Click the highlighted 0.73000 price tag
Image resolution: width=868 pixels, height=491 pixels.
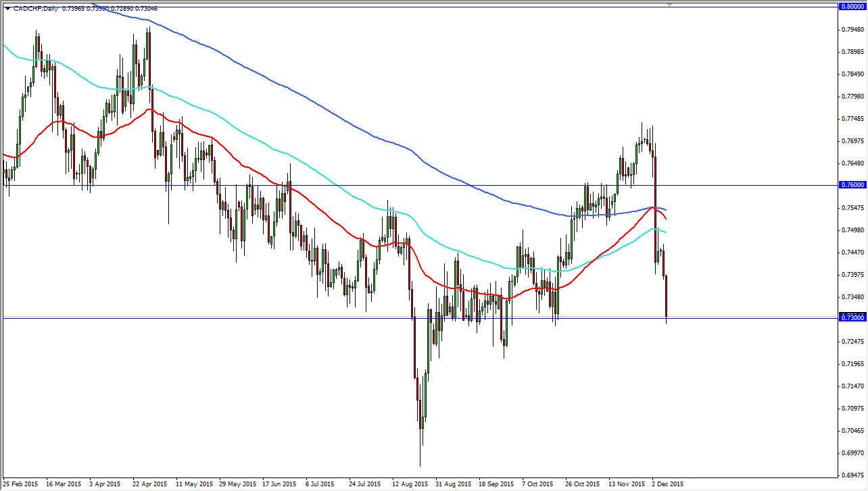click(x=853, y=317)
